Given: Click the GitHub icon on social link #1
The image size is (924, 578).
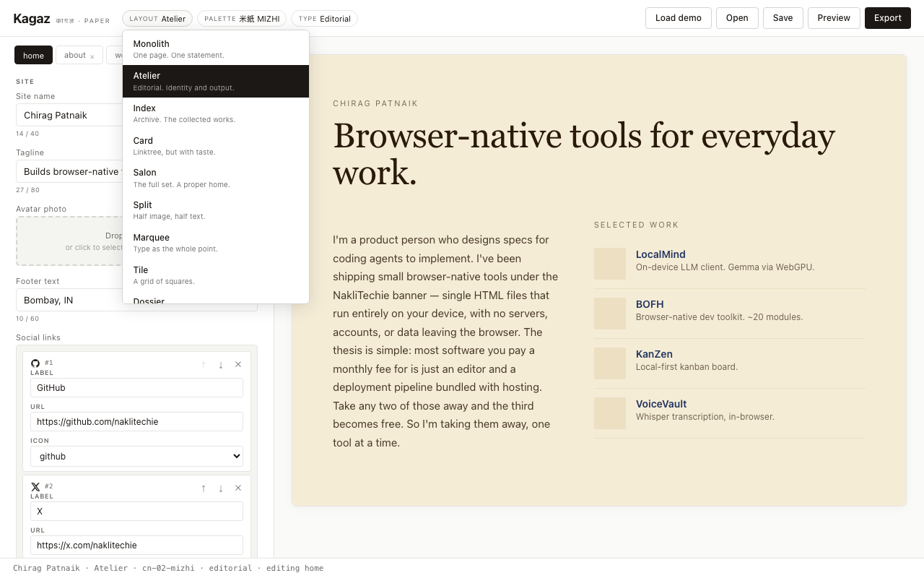Looking at the screenshot, I should (x=35, y=363).
